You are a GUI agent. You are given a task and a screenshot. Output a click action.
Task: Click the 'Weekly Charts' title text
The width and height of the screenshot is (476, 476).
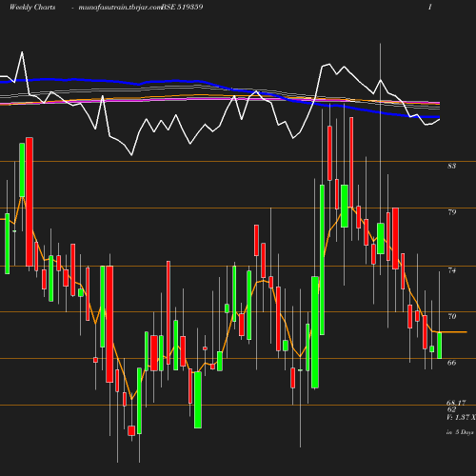pyautogui.click(x=32, y=7)
